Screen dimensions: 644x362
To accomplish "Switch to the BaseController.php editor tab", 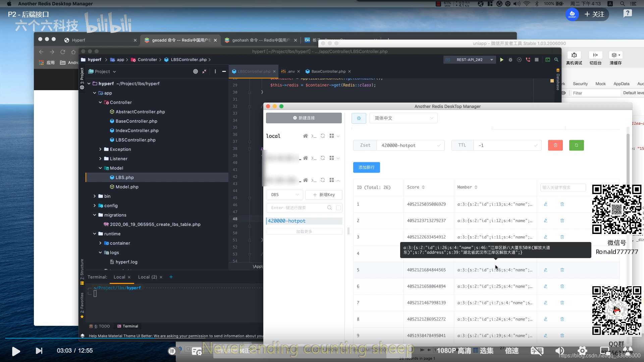I will tap(328, 71).
